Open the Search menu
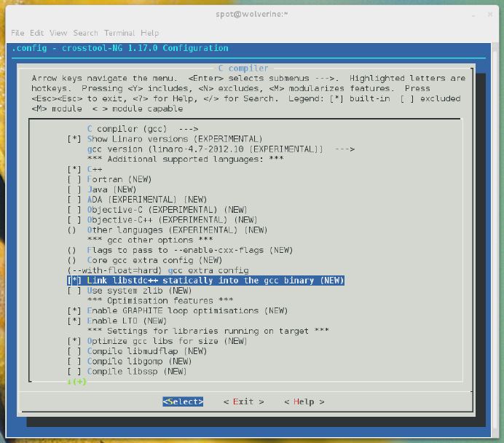Viewport: 504px width, 443px height. tap(85, 33)
